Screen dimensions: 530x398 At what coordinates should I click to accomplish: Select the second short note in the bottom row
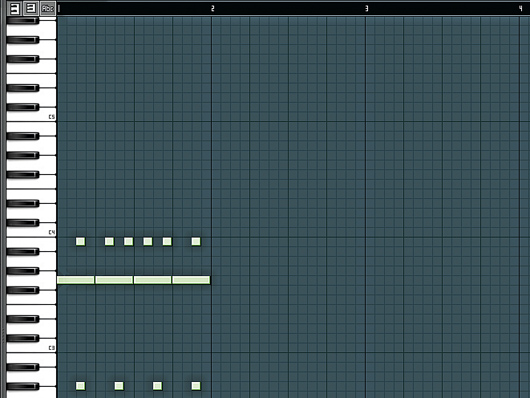coord(119,386)
